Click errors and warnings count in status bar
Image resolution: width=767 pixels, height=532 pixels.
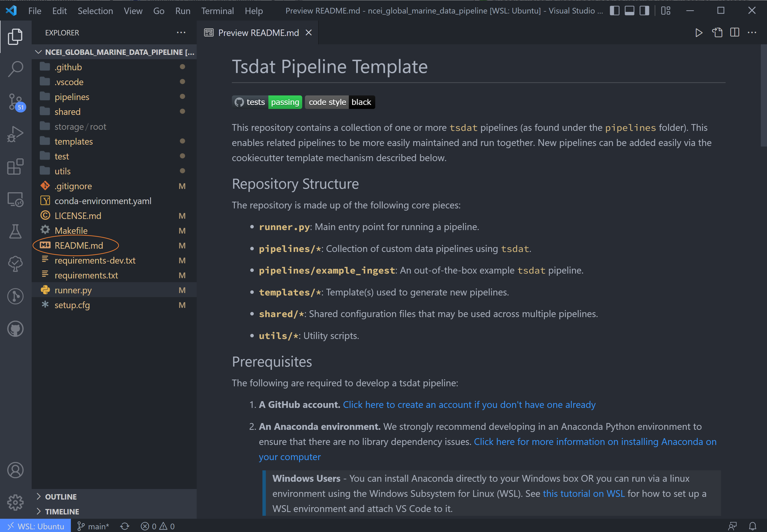coord(158,526)
